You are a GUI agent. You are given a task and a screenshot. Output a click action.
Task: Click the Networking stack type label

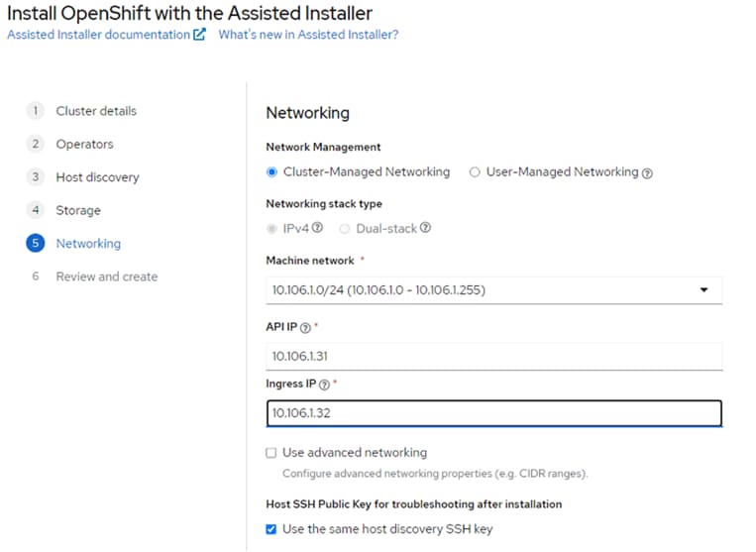tap(324, 204)
